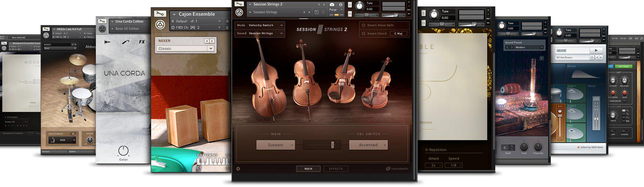Viewport: 644px width, 187px height.
Task: Click the camera snapshot icon
Action: pyautogui.click(x=332, y=5)
